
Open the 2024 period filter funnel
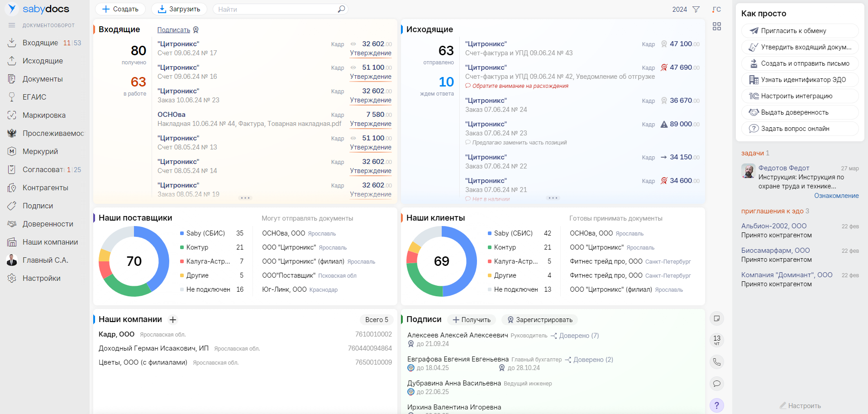696,10
